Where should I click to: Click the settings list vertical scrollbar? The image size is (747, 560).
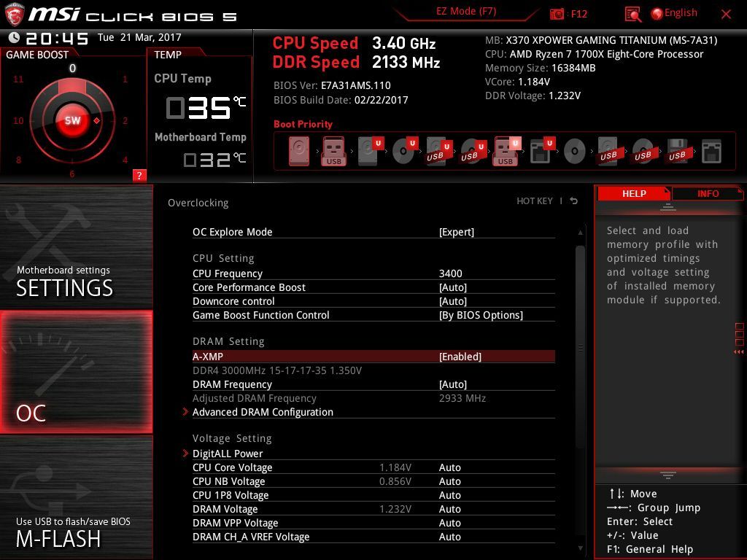(580, 348)
